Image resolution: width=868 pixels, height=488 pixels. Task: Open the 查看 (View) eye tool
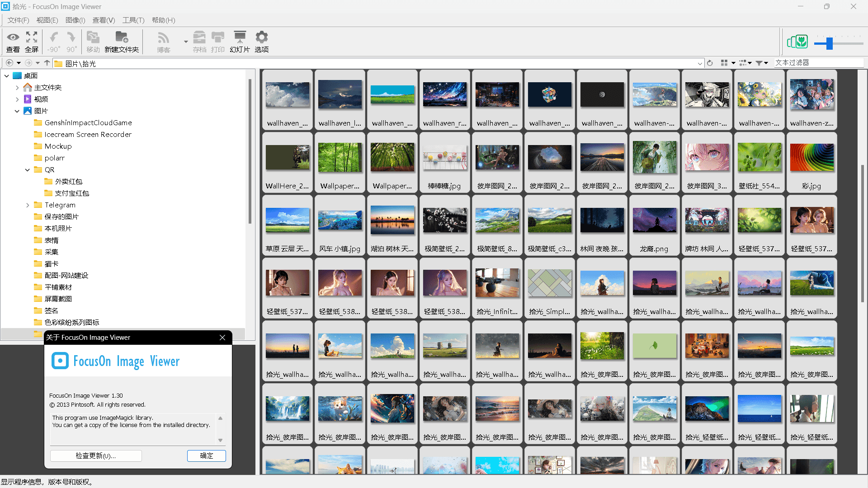(13, 42)
